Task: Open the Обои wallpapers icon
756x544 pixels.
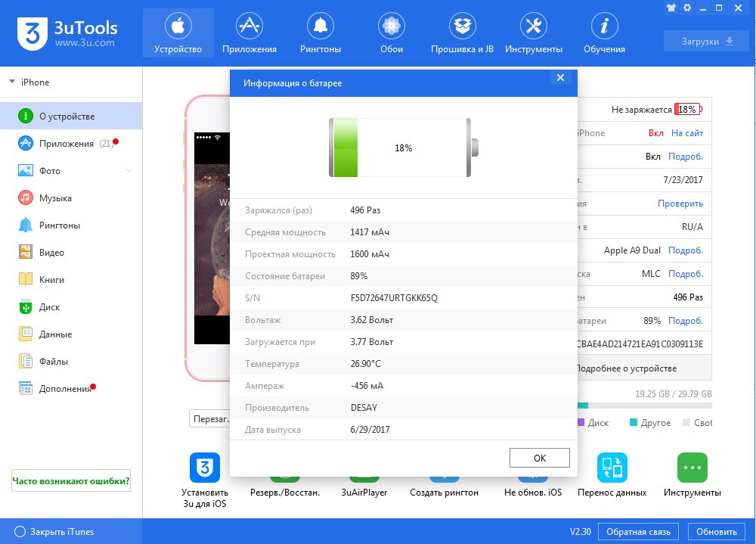Action: (x=392, y=33)
